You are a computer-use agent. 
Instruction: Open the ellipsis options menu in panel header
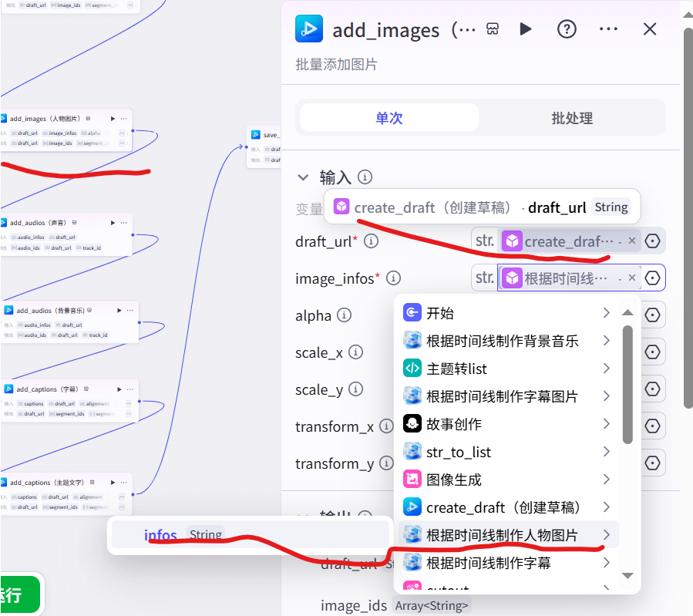[x=608, y=29]
